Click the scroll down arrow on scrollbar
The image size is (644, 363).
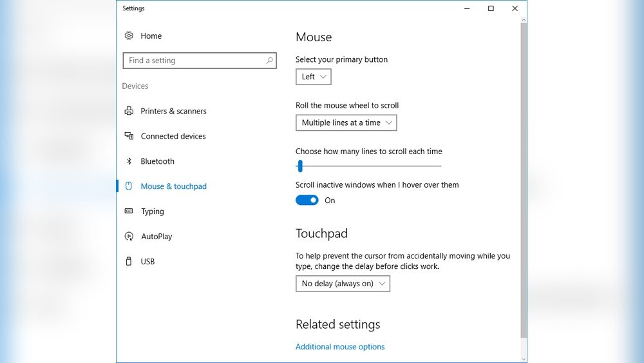tap(524, 358)
